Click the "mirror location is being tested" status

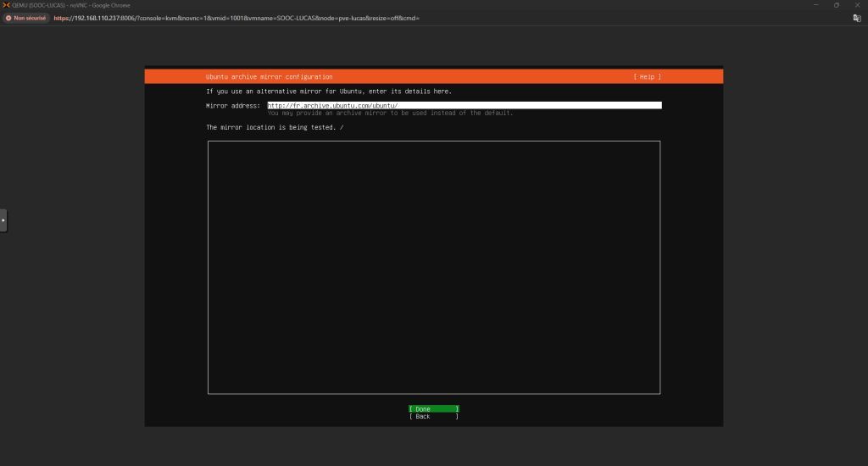(x=270, y=127)
